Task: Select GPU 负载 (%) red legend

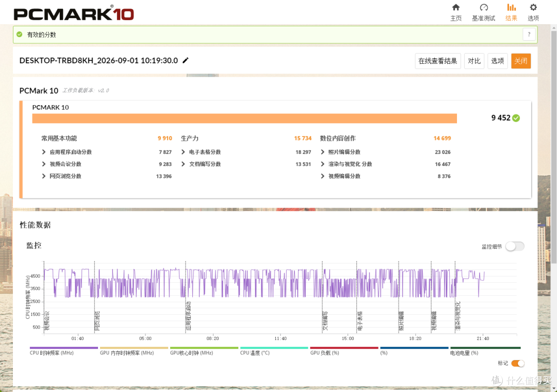Action: pyautogui.click(x=344, y=351)
